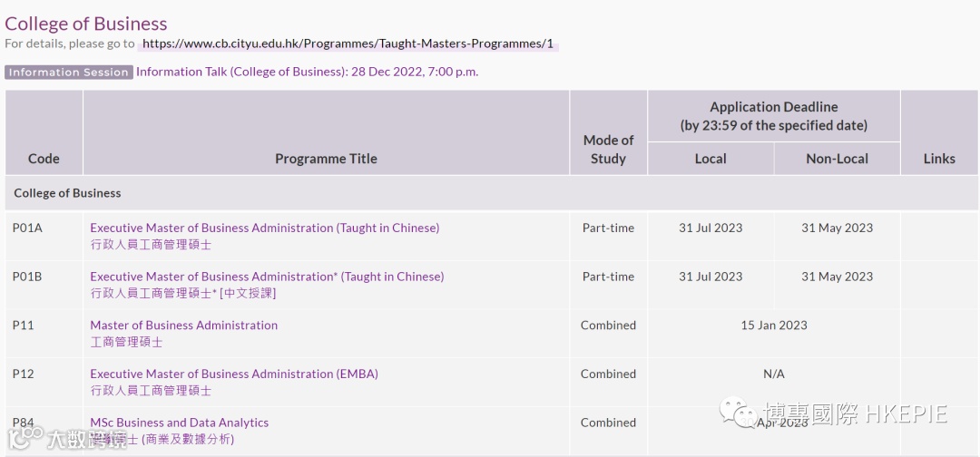This screenshot has width=980, height=457.
Task: Select the Local column header
Action: click(x=710, y=159)
